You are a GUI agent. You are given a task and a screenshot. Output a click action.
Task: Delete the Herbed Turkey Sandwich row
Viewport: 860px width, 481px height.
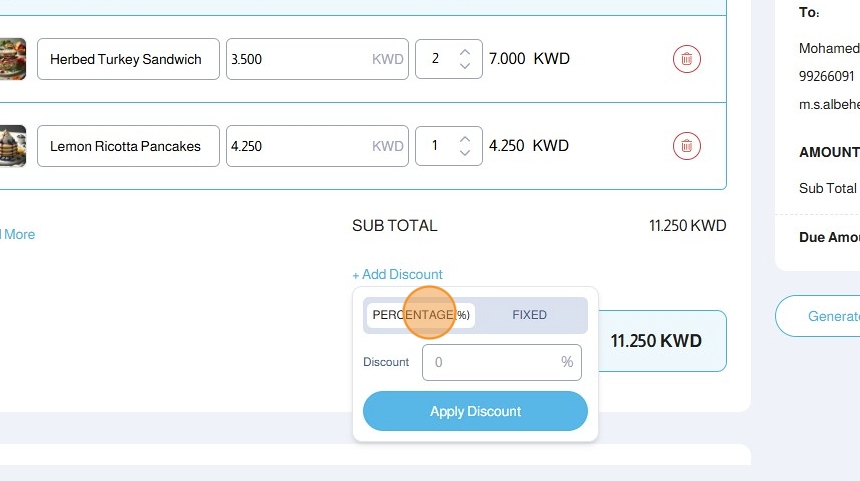coord(686,59)
